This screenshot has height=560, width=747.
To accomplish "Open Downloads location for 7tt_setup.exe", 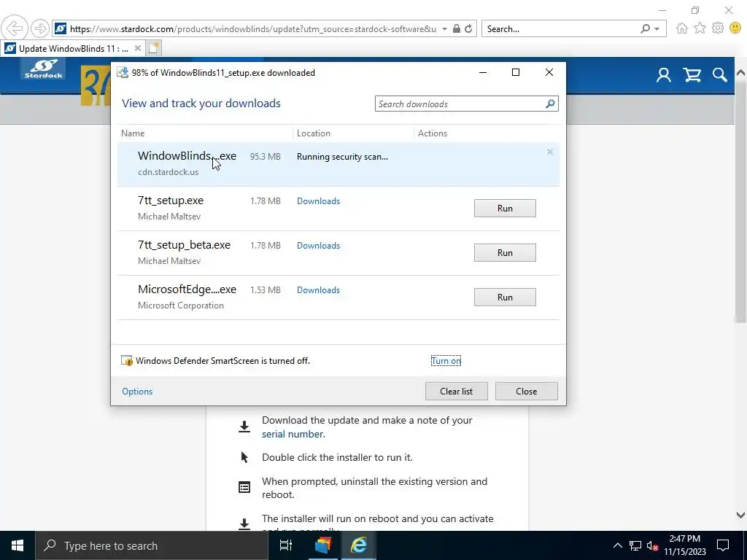I will coord(318,201).
